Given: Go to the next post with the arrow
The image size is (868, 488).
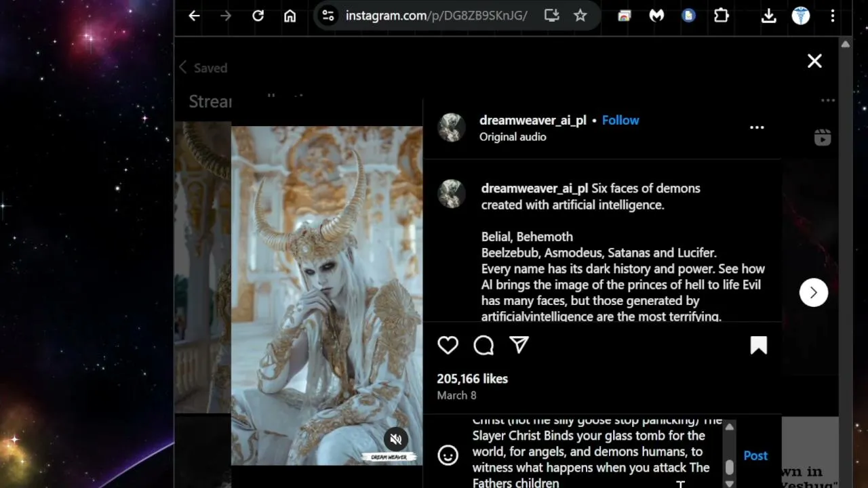Looking at the screenshot, I should pyautogui.click(x=814, y=293).
